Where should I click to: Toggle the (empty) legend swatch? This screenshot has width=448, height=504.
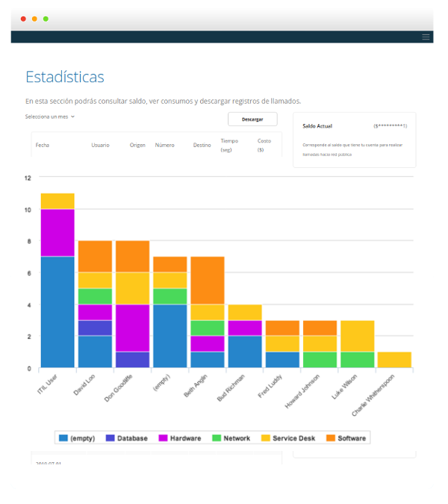coord(63,438)
